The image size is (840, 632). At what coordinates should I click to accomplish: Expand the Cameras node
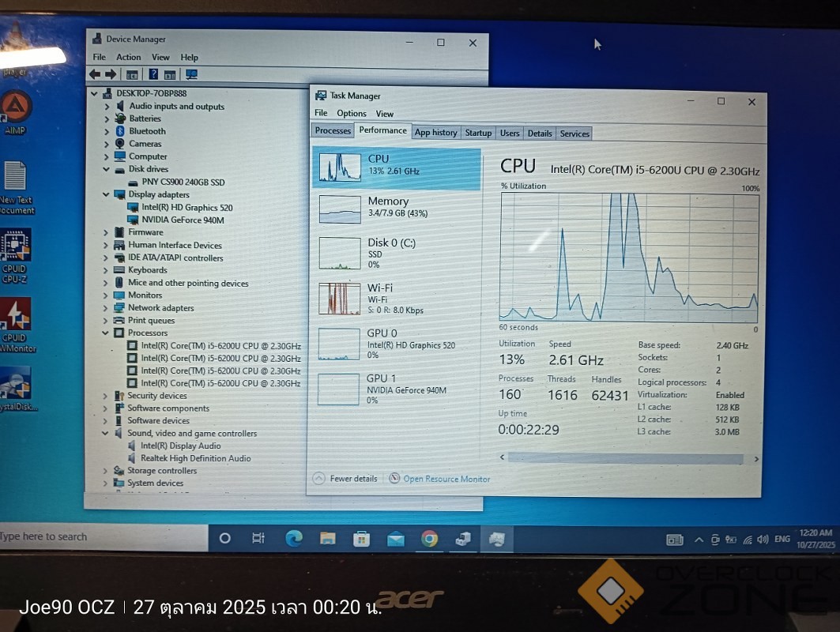107,144
